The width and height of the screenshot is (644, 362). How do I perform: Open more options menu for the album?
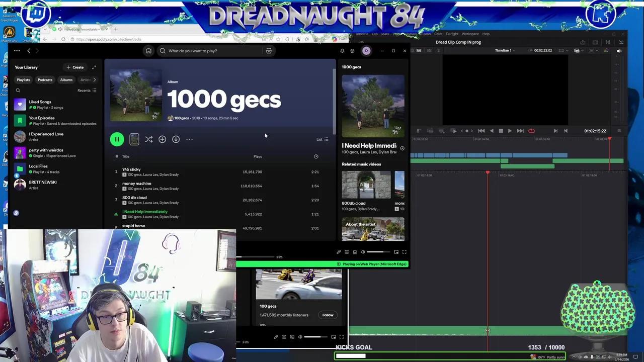189,139
